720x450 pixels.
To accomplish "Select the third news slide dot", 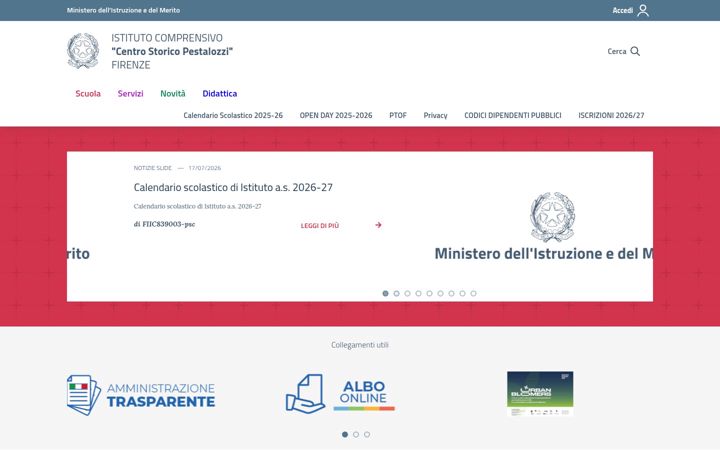I will 407,293.
